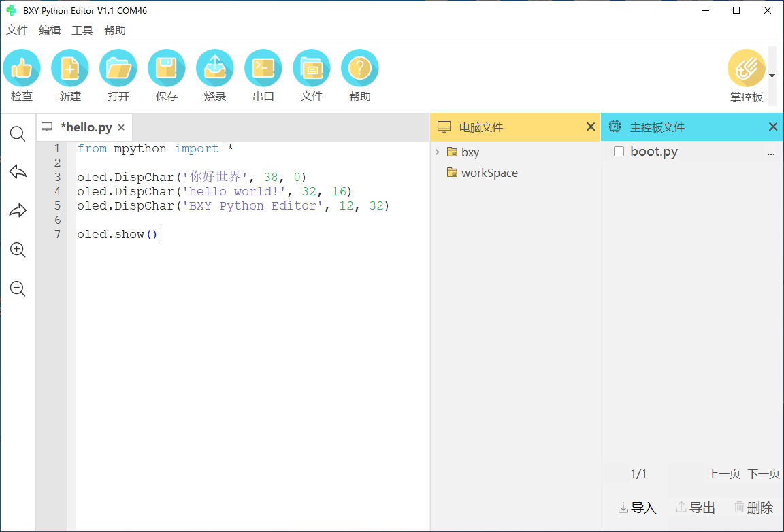This screenshot has height=532, width=784.
Task: Click the 1/1 page indicator
Action: coord(638,474)
